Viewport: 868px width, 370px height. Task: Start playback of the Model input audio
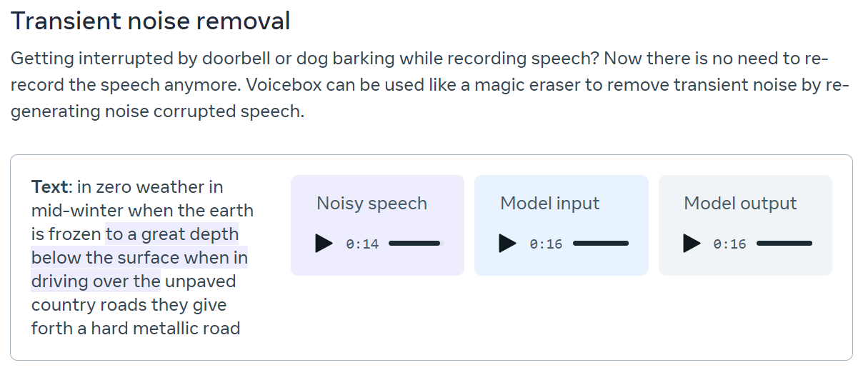click(508, 244)
